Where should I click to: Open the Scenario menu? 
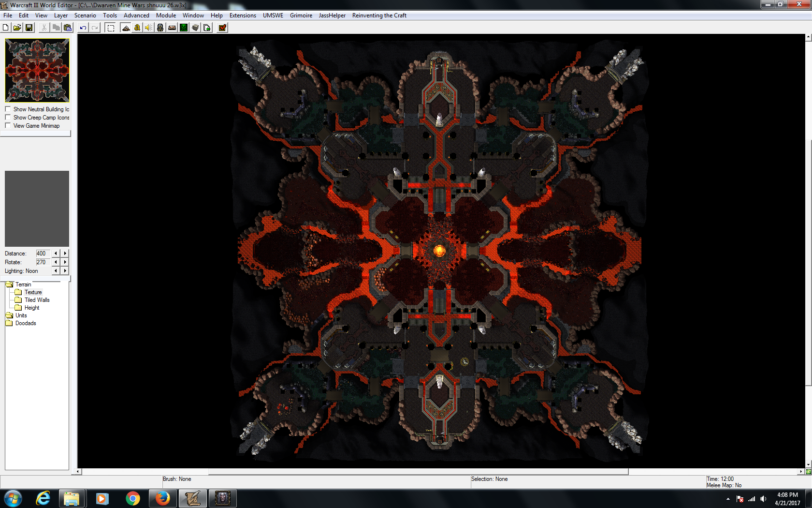click(85, 15)
